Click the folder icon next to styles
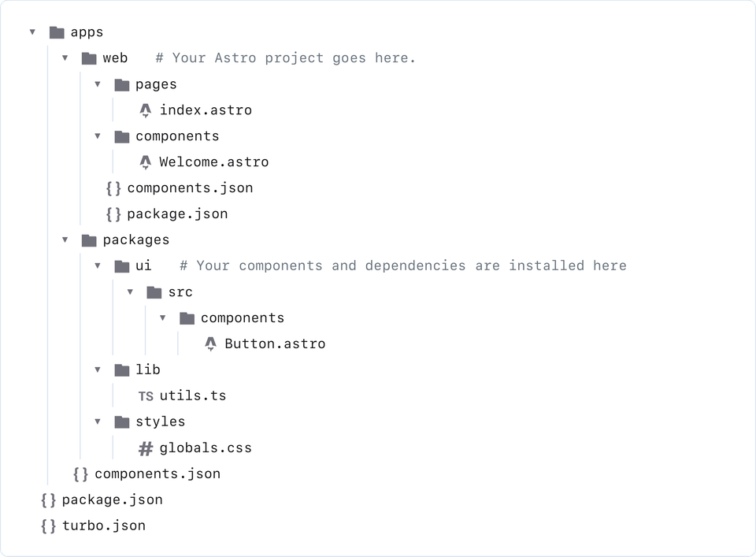The image size is (756, 557). (x=121, y=422)
